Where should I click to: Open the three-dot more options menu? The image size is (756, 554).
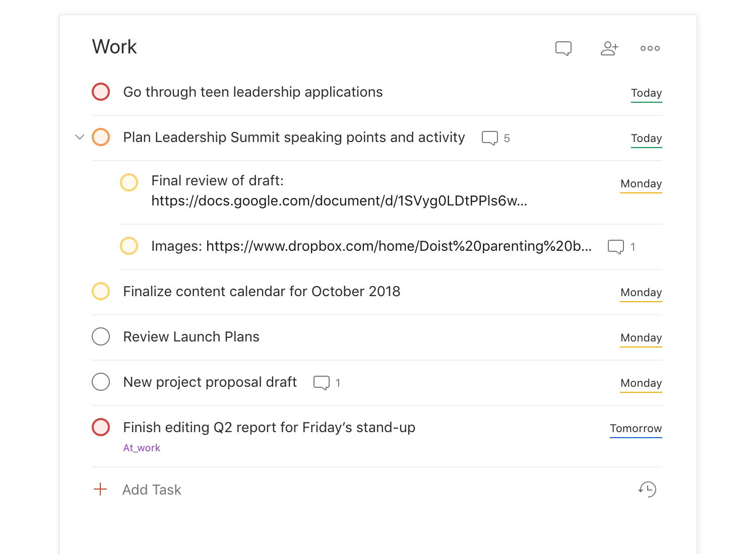(650, 48)
